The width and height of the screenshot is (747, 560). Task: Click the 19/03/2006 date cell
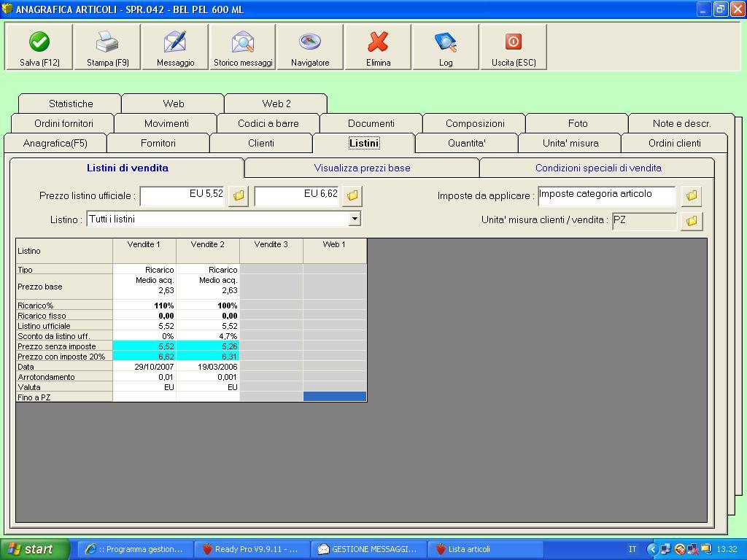point(208,367)
